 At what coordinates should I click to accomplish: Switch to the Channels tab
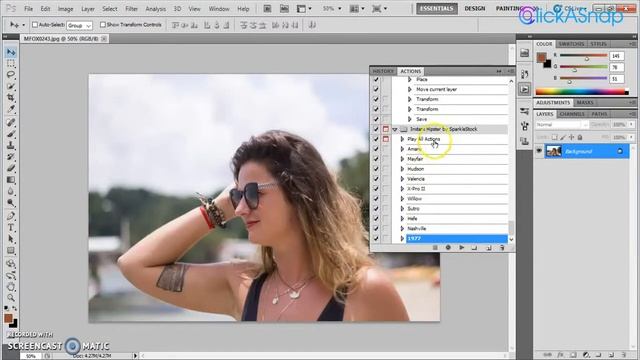(x=572, y=114)
